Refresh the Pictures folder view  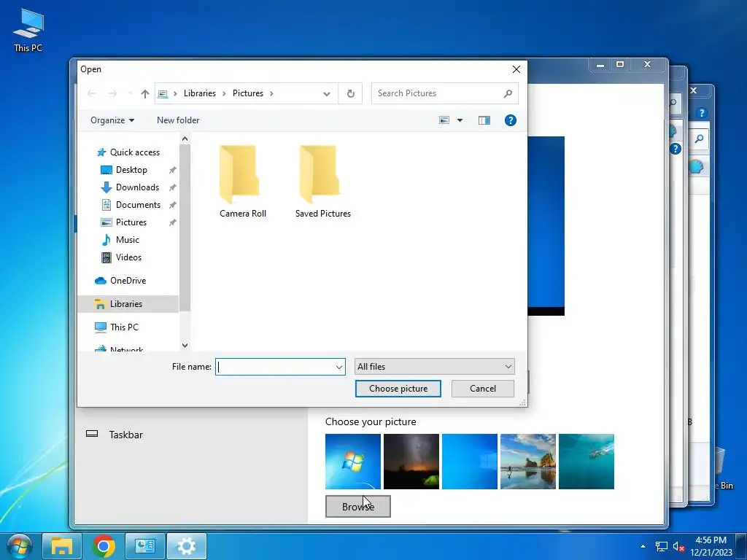[x=351, y=93]
